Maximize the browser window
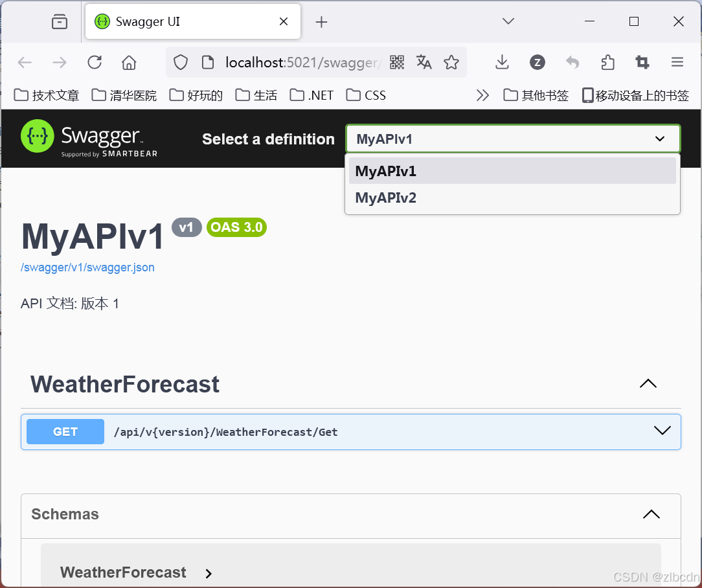702x588 pixels. (634, 21)
